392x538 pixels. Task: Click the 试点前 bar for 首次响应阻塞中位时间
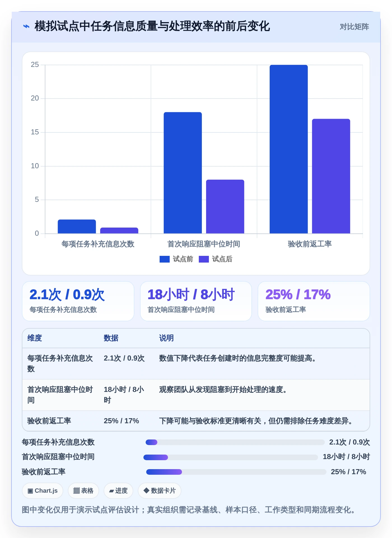point(183,173)
